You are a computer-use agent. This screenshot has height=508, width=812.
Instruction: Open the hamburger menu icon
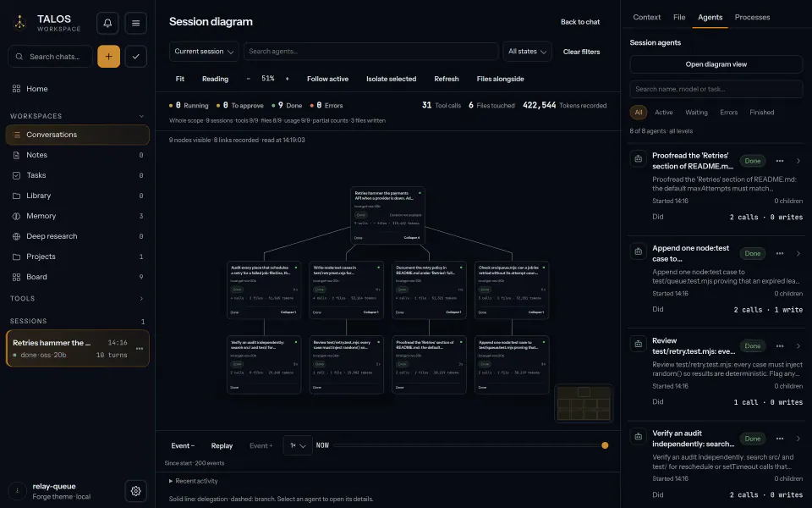[135, 23]
